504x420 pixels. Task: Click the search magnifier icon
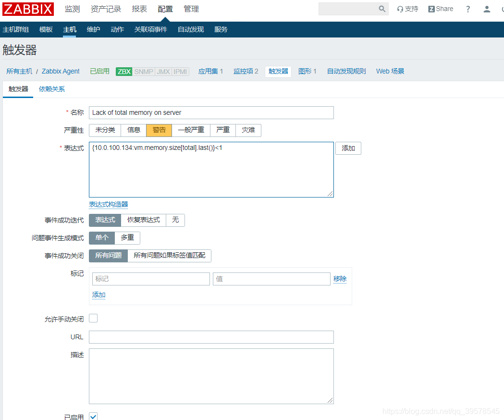[382, 9]
